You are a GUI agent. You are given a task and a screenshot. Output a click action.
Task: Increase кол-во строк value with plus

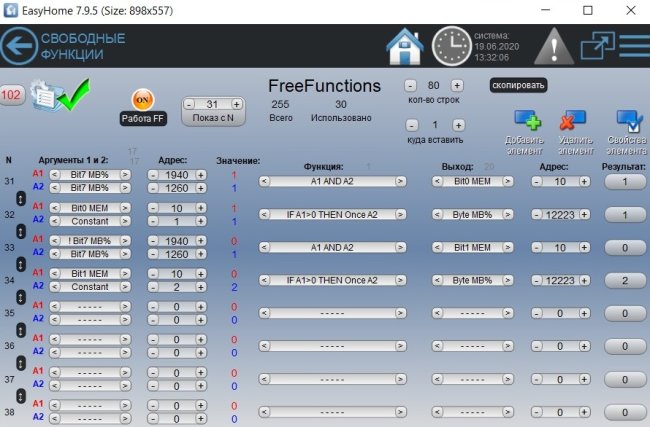pyautogui.click(x=457, y=86)
